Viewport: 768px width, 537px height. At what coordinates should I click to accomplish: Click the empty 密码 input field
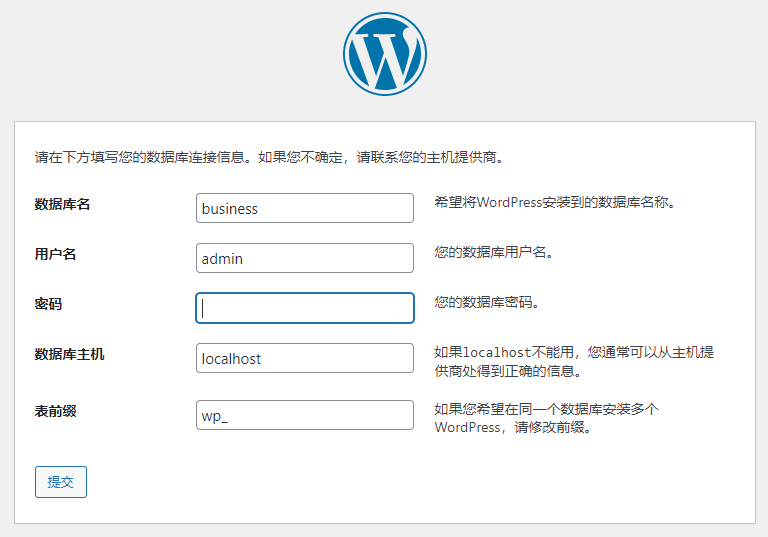(305, 308)
